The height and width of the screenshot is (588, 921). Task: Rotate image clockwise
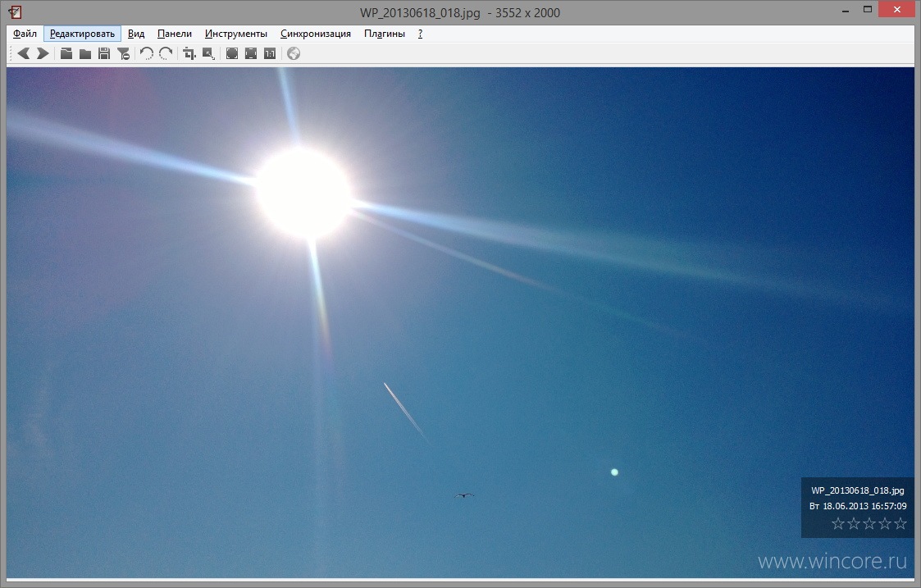coord(166,53)
